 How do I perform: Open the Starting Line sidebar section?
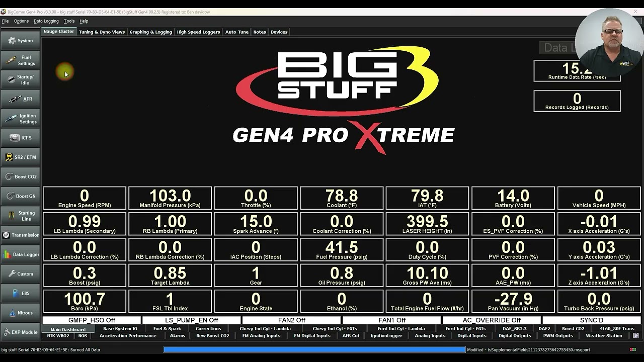tap(21, 216)
